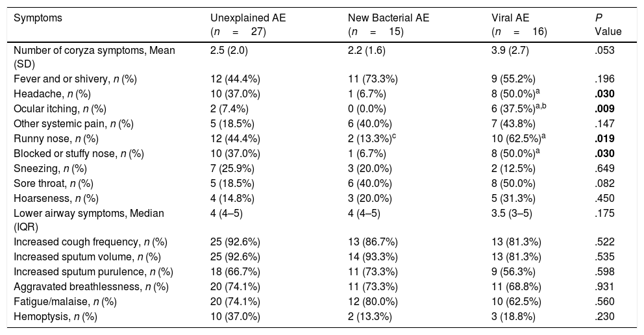Screen dimensions: 644x335
Task: Select the Headache row label
Action: pos(50,93)
